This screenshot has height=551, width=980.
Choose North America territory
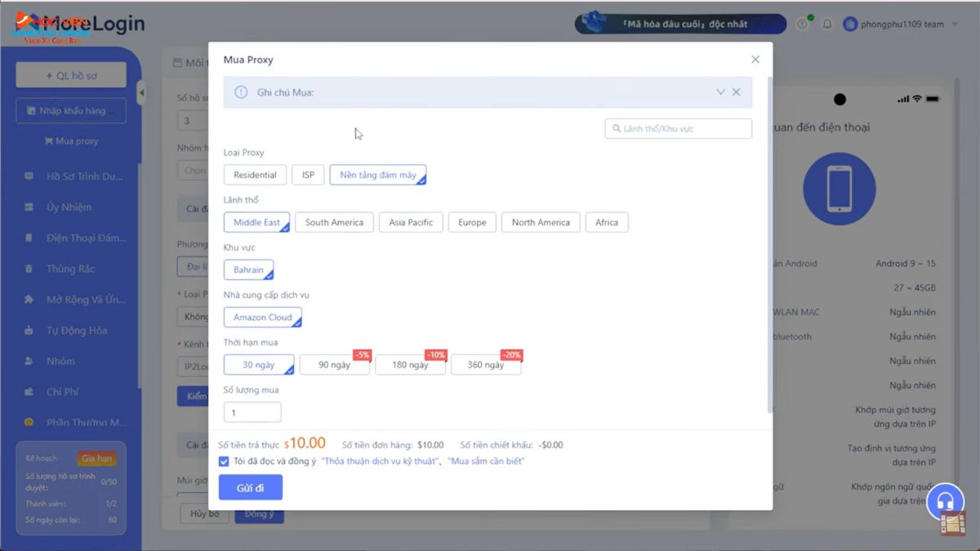pyautogui.click(x=541, y=222)
